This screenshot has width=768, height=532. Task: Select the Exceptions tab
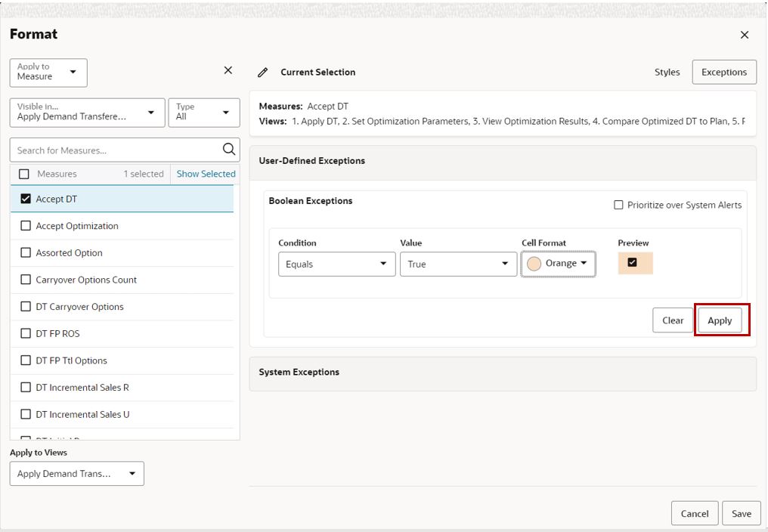[724, 72]
